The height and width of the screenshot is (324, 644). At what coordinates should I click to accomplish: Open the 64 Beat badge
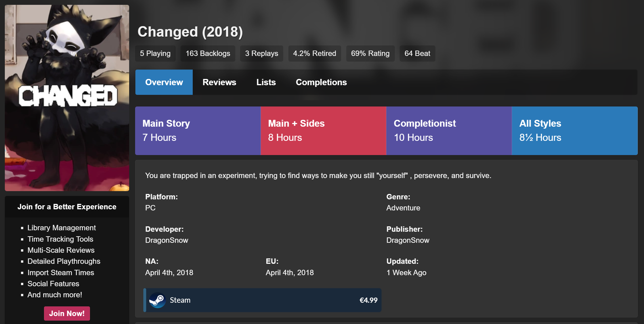click(x=417, y=53)
